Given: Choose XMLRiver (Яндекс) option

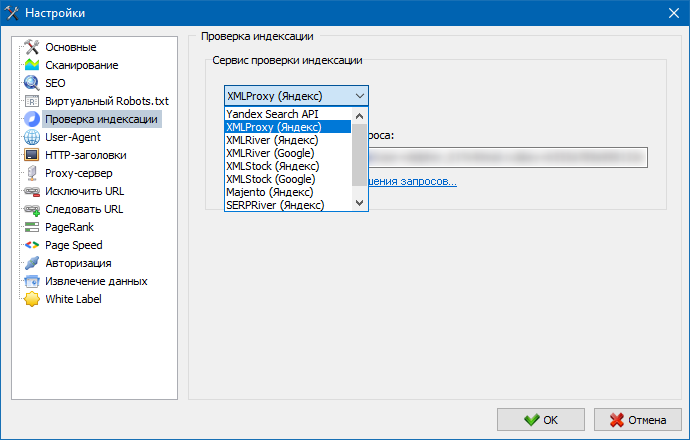Looking at the screenshot, I should 288,140.
